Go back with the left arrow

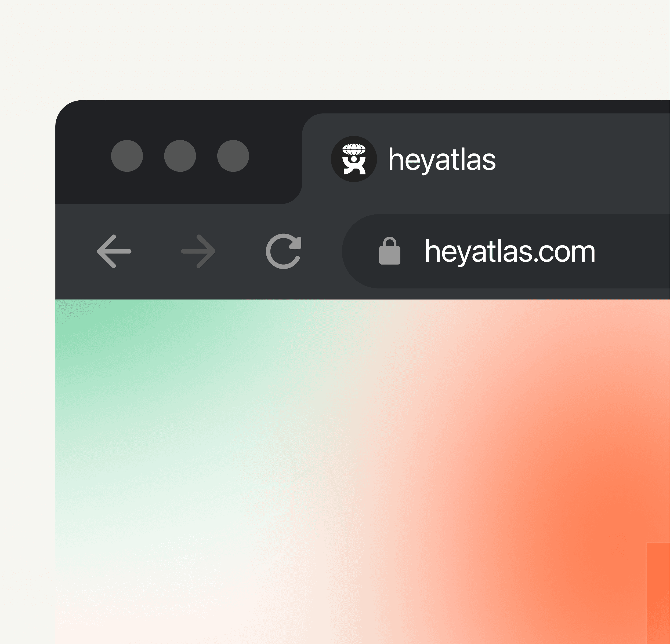coord(114,251)
